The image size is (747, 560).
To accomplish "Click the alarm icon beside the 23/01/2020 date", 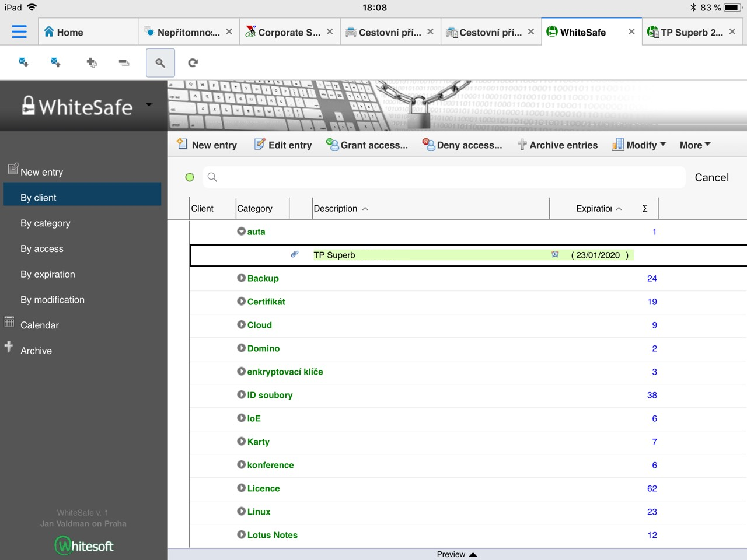I will 555,254.
